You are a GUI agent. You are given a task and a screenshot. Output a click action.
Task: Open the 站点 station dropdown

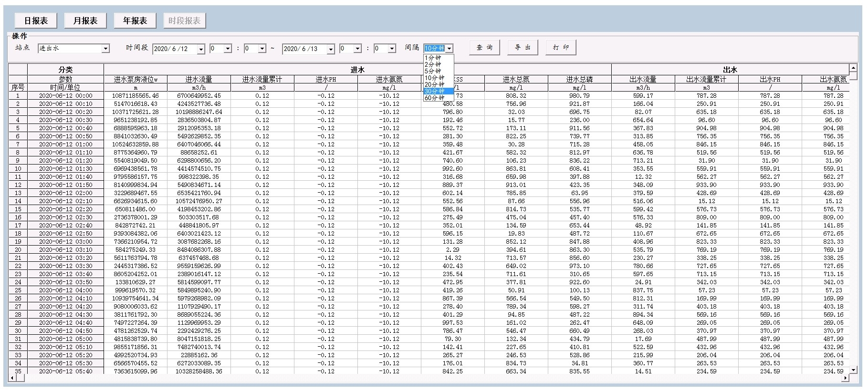click(x=106, y=49)
